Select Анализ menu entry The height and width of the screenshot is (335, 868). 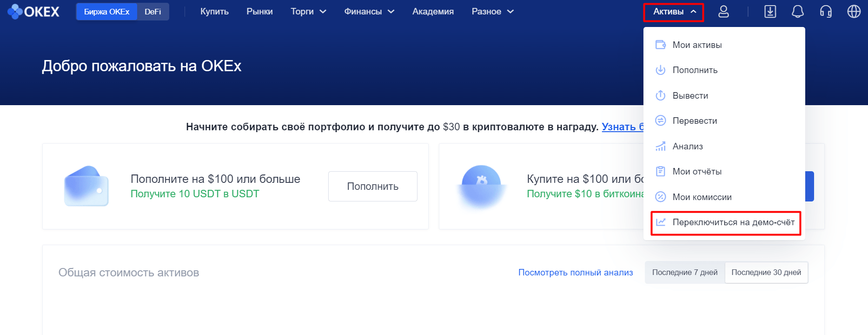[724, 146]
